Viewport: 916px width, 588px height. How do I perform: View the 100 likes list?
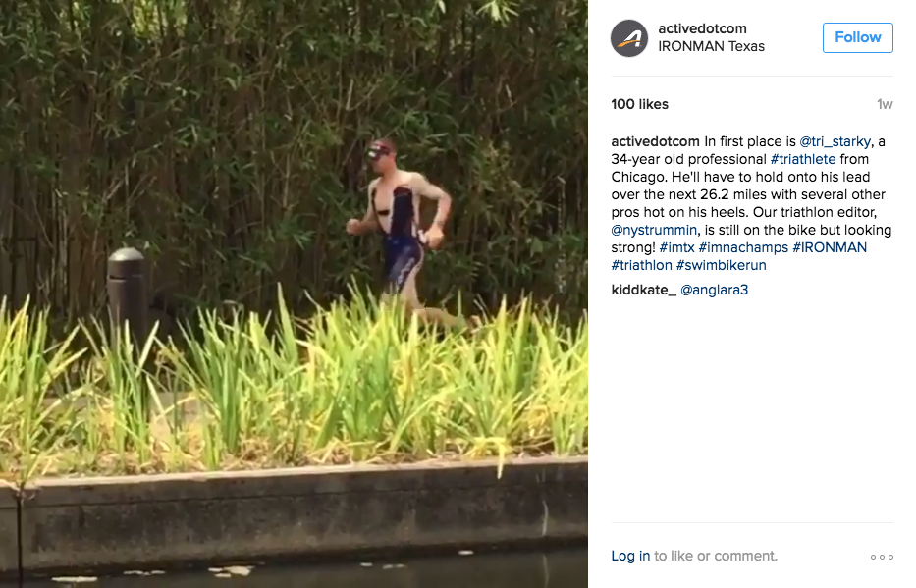(x=640, y=104)
